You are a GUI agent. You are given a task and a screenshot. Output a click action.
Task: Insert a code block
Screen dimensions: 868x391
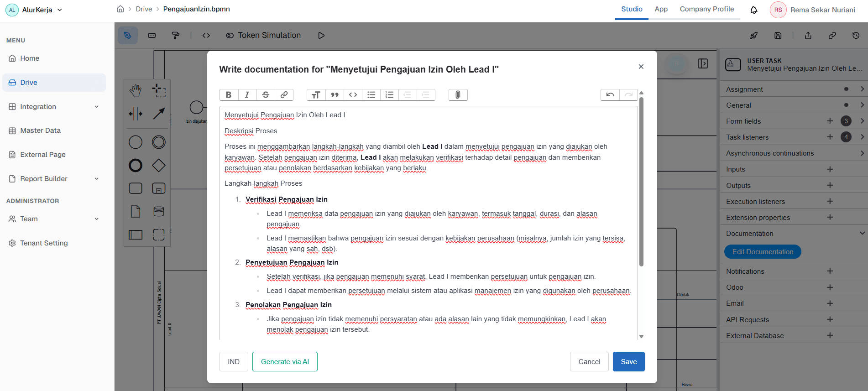click(353, 94)
